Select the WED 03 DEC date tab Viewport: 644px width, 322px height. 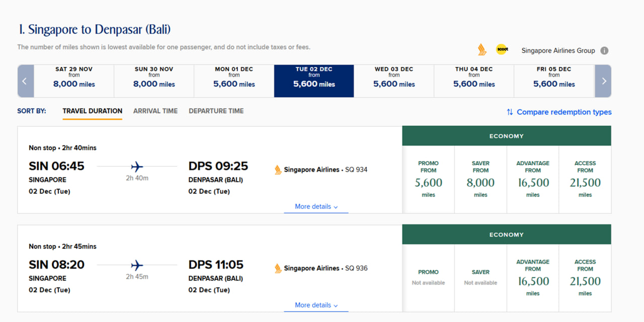(x=394, y=81)
